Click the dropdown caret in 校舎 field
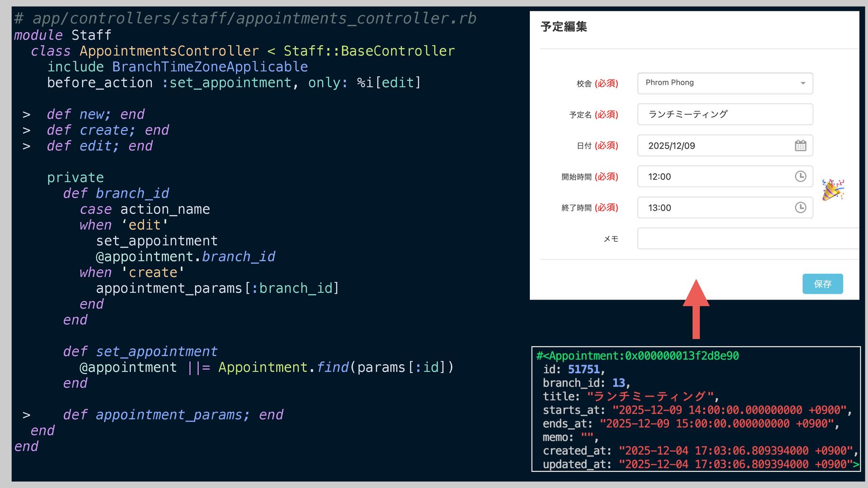868x488 pixels. (803, 83)
